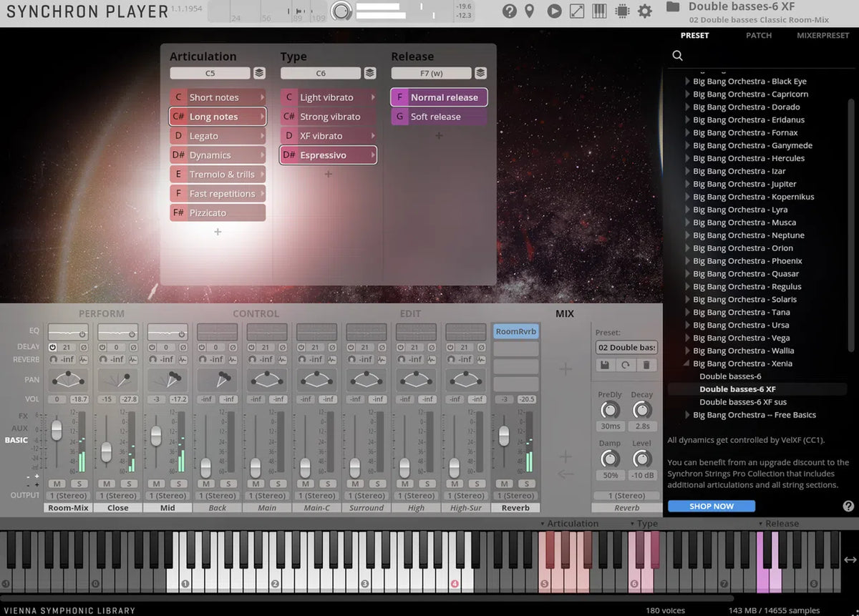This screenshot has height=616, width=859.
Task: Expand the Big Bang Orchestra - Orion folder
Action: point(688,248)
